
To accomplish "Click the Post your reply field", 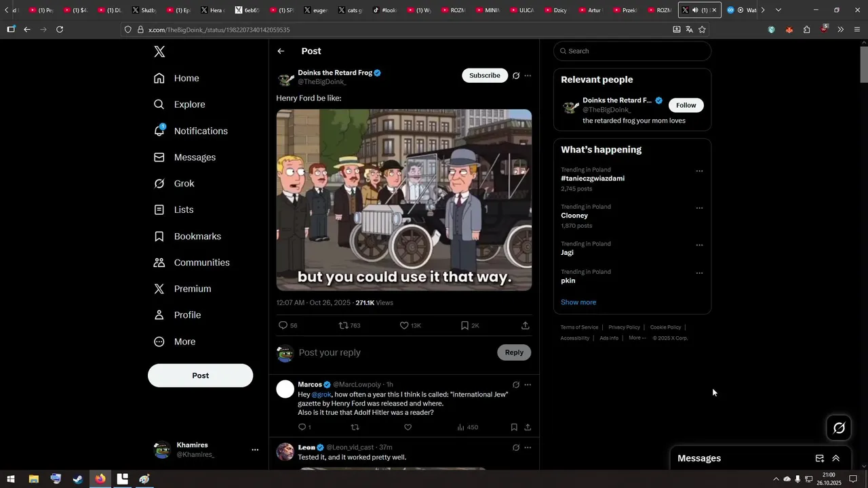I will point(393,352).
